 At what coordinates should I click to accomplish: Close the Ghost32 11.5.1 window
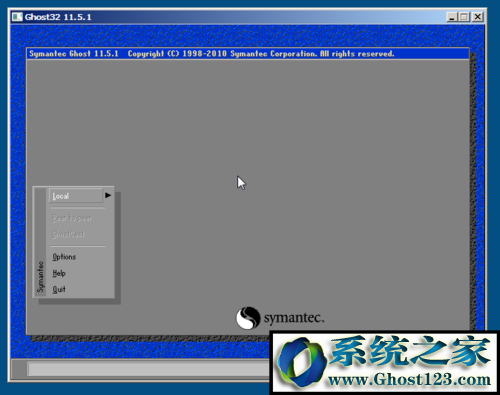click(478, 17)
